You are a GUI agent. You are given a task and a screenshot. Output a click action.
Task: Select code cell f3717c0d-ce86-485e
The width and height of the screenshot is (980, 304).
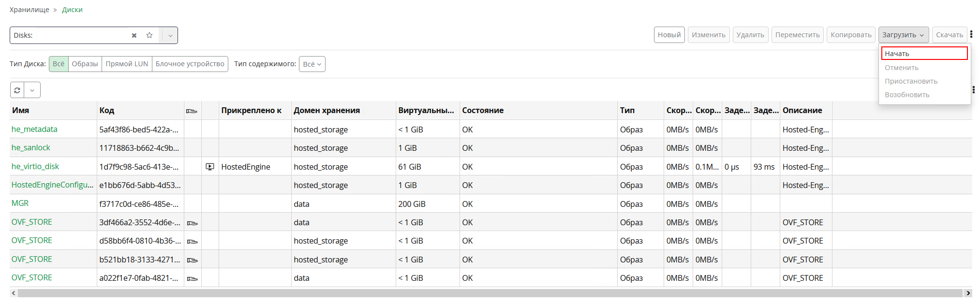[140, 204]
